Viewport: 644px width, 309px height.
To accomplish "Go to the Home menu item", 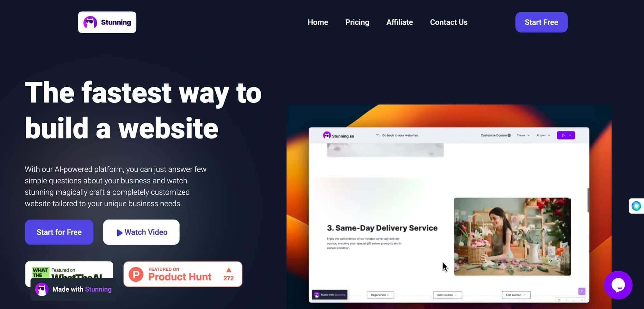I will coord(318,22).
